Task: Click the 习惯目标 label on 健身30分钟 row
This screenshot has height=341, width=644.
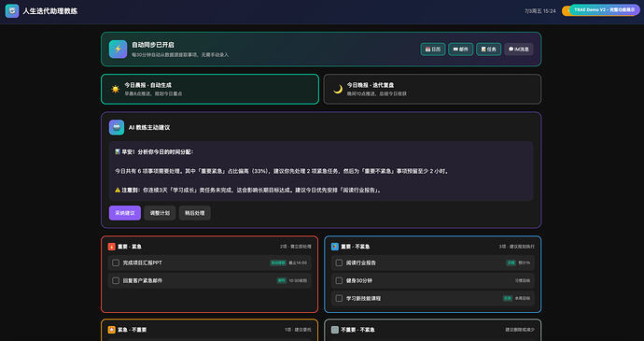Action: click(x=523, y=280)
